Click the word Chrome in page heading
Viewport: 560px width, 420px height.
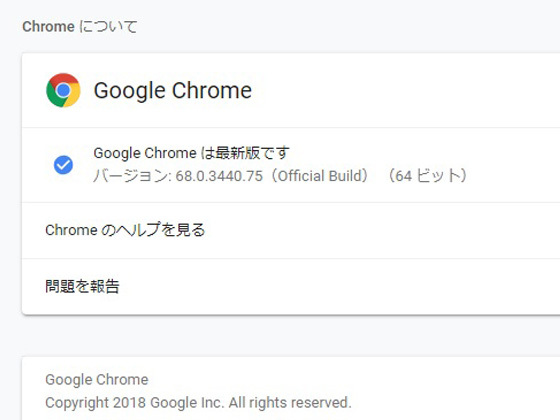click(48, 27)
